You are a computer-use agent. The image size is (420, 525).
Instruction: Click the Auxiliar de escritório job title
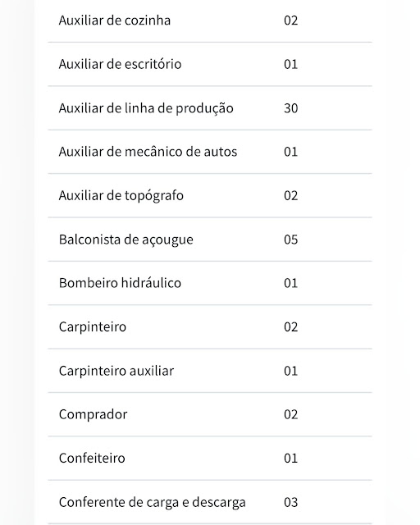tap(120, 64)
